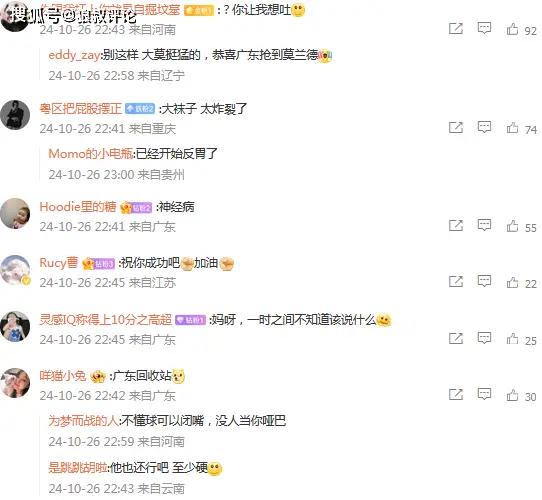The height and width of the screenshot is (500, 542).
Task: Open Momo的小电瓶 user profile
Action: [x=91, y=154]
